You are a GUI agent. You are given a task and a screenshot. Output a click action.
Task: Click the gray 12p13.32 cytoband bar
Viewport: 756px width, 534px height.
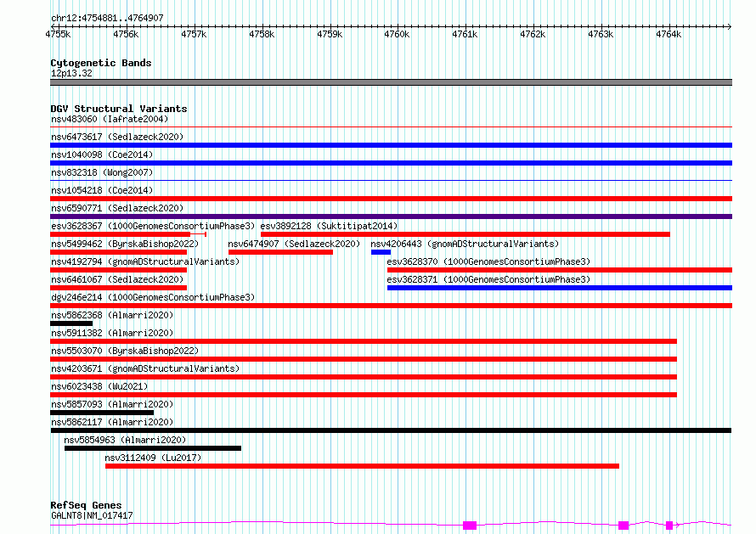pyautogui.click(x=391, y=82)
